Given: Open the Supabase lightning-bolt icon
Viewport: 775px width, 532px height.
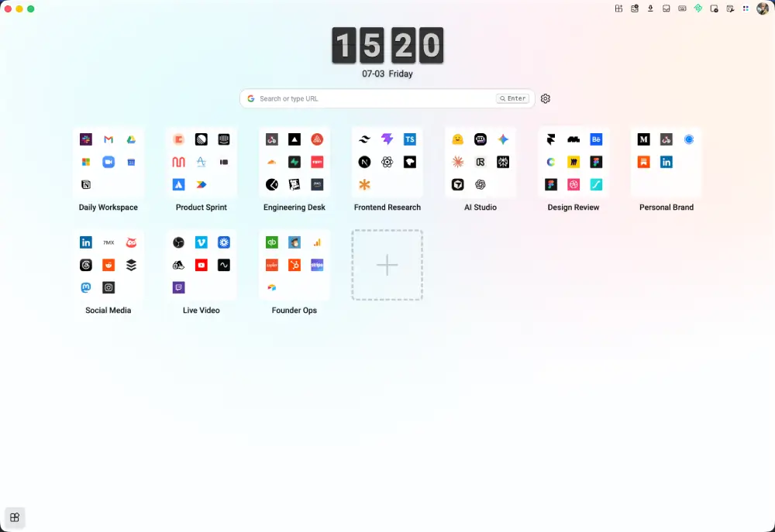Looking at the screenshot, I should [x=294, y=162].
